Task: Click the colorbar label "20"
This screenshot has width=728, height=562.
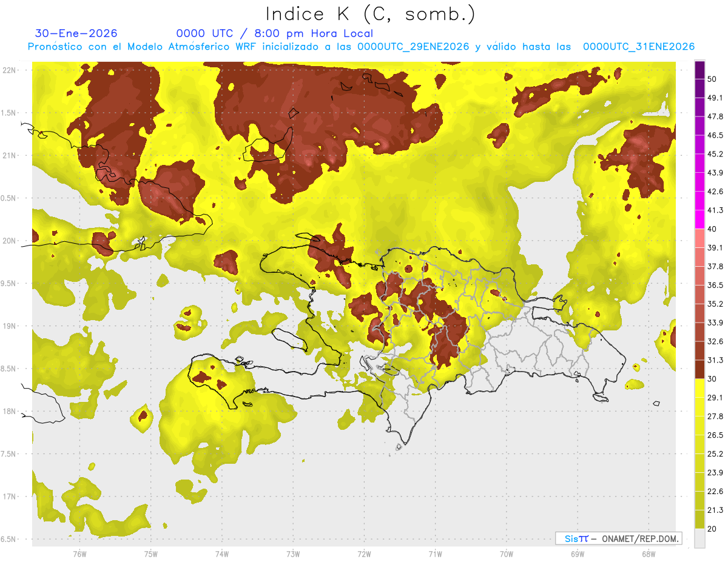Action: pos(713,529)
